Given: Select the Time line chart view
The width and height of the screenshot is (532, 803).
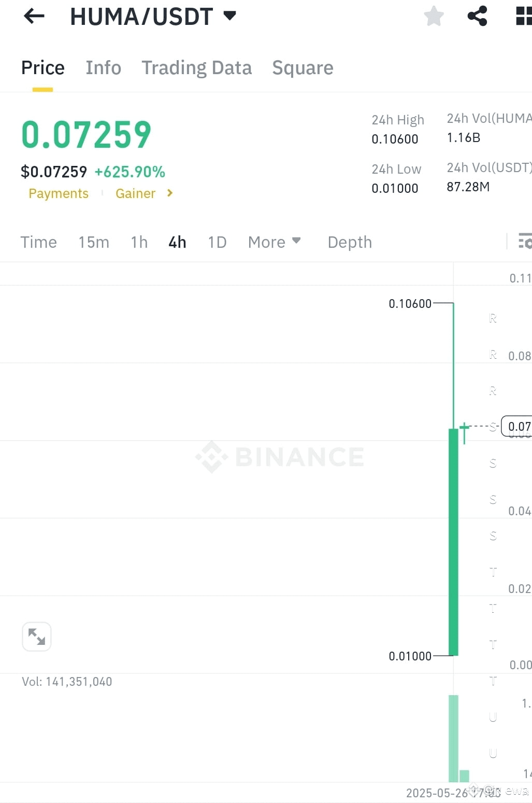Looking at the screenshot, I should point(38,242).
